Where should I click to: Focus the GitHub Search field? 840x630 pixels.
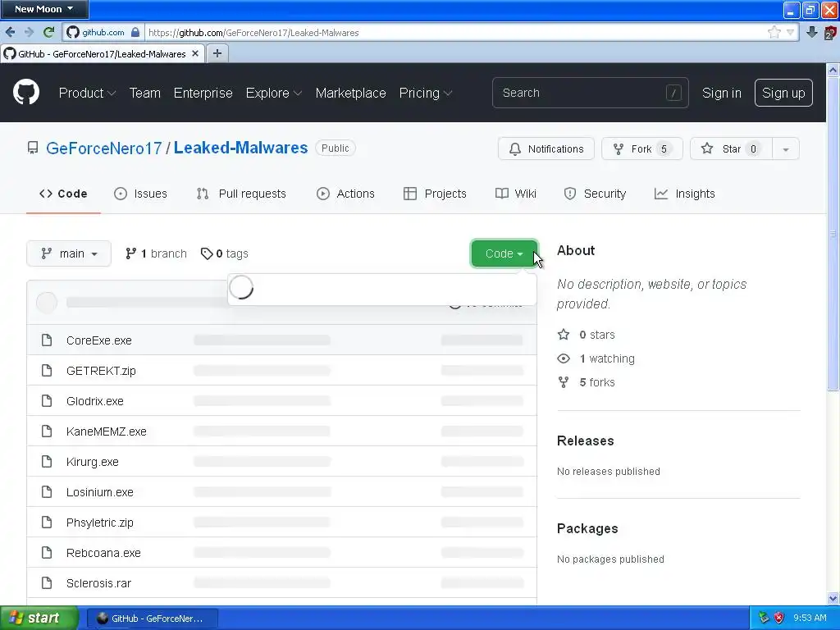(x=591, y=93)
